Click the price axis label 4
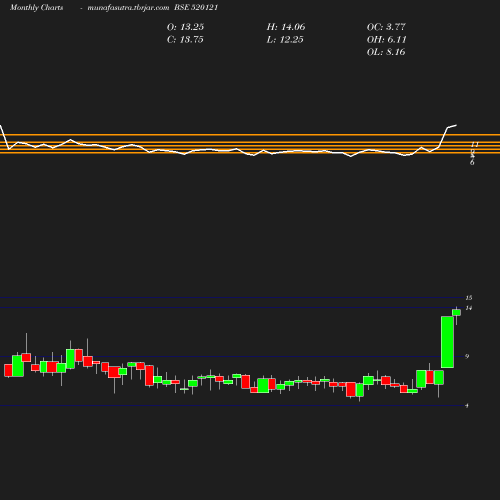 [x=467, y=406]
